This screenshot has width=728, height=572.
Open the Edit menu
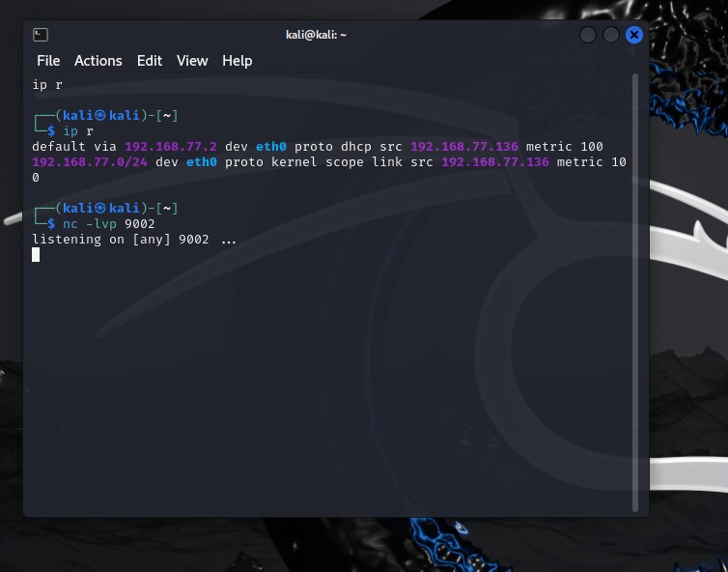[x=150, y=61]
